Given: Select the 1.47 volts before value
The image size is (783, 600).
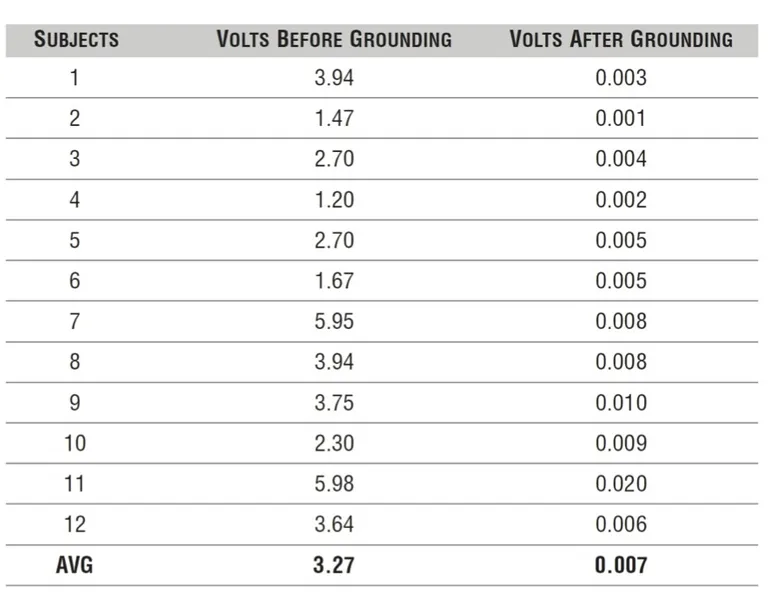Looking at the screenshot, I should pos(334,119).
